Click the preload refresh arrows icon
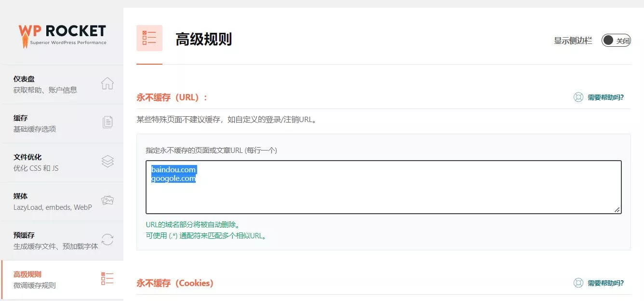Screen dimensions: 644x301 tap(107, 240)
